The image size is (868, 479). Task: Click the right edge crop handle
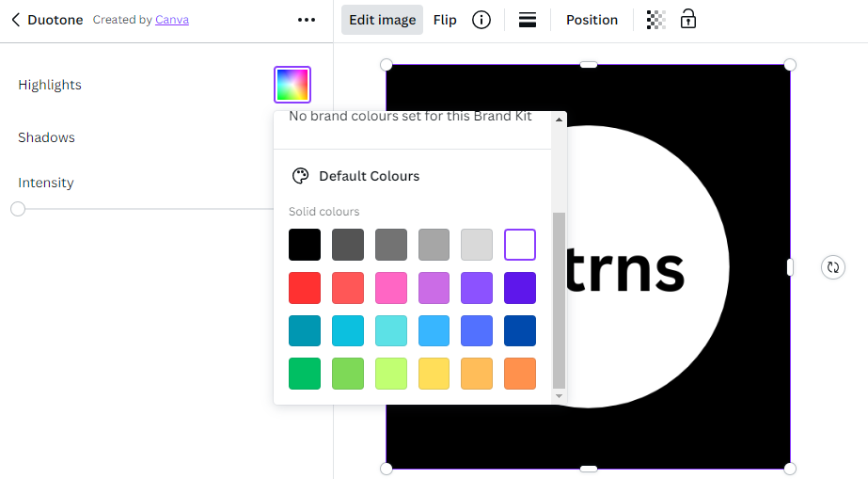coord(790,267)
